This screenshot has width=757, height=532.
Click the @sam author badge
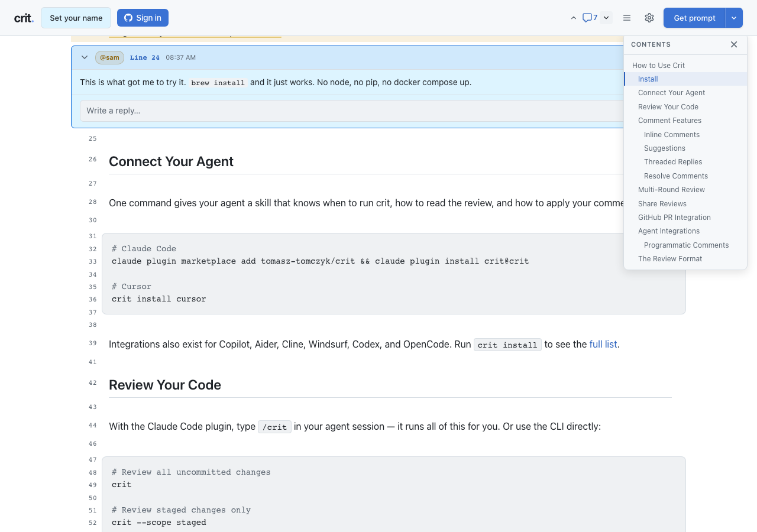point(109,57)
